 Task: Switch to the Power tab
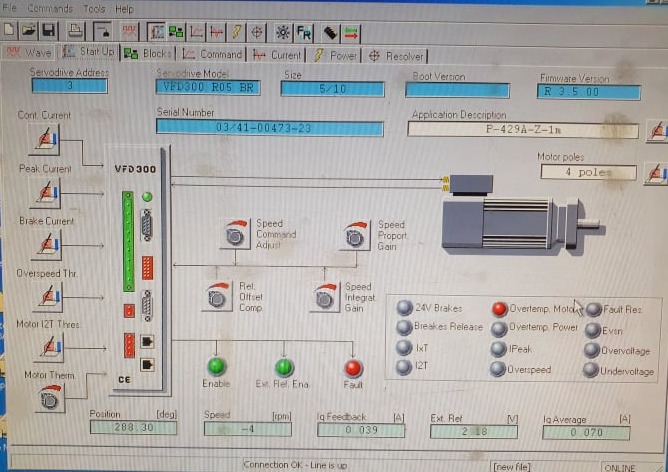pyautogui.click(x=336, y=56)
